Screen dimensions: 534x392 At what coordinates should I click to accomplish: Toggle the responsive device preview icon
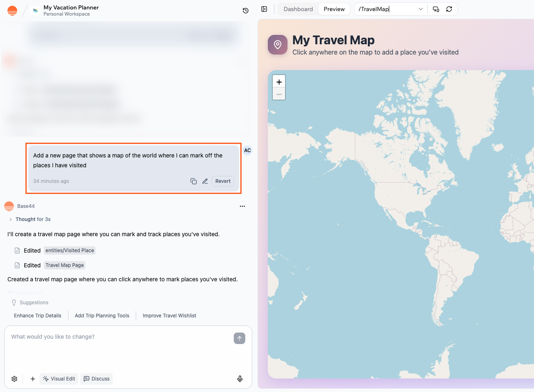436,9
